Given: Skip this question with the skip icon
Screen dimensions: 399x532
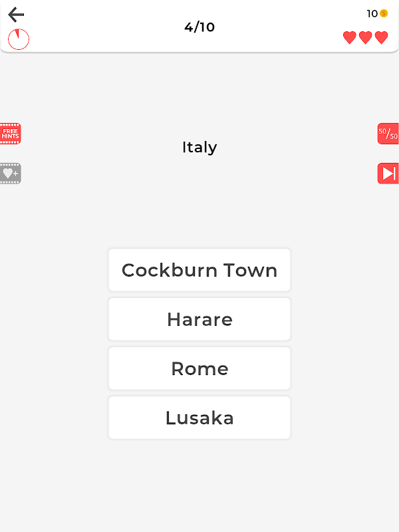Looking at the screenshot, I should coord(388,174).
